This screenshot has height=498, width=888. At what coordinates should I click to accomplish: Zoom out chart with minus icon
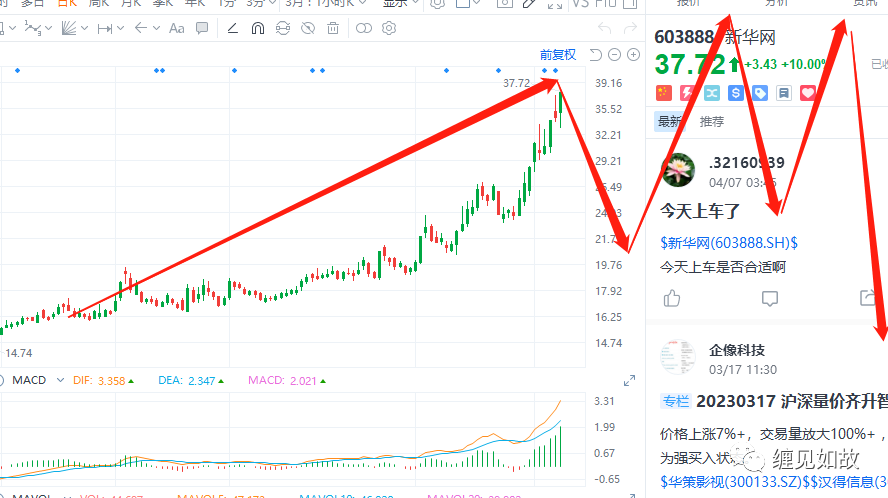[x=614, y=54]
